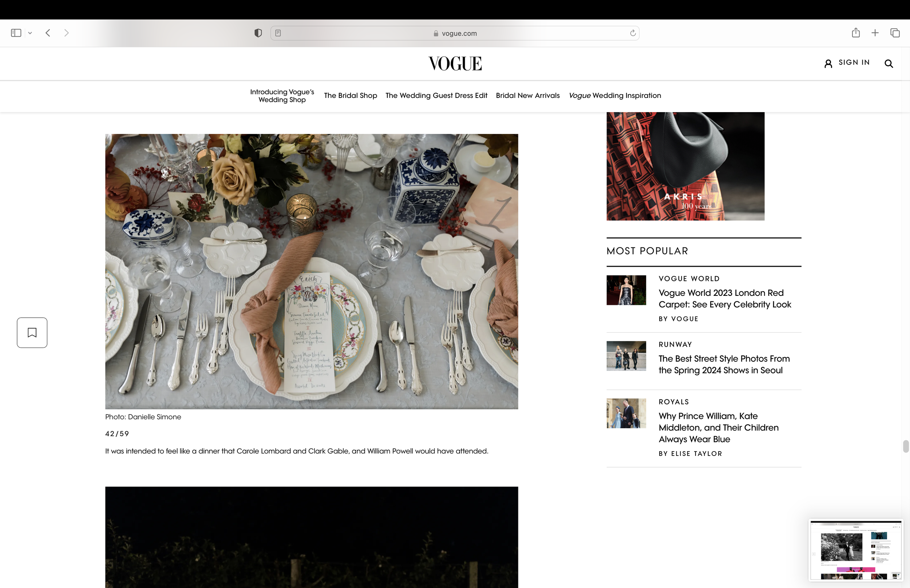
Task: Reload the page with refresh icon
Action: 632,33
